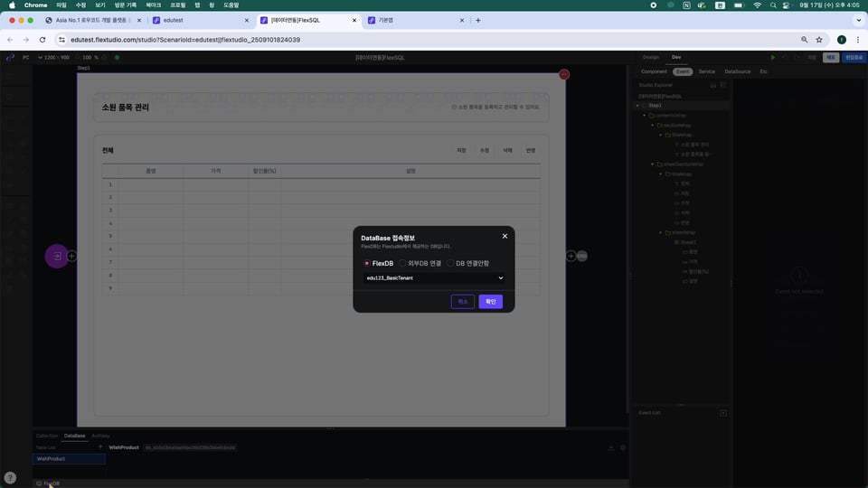Screen dimensions: 868x488
Task: Open the 파일 menu
Action: [x=61, y=5]
